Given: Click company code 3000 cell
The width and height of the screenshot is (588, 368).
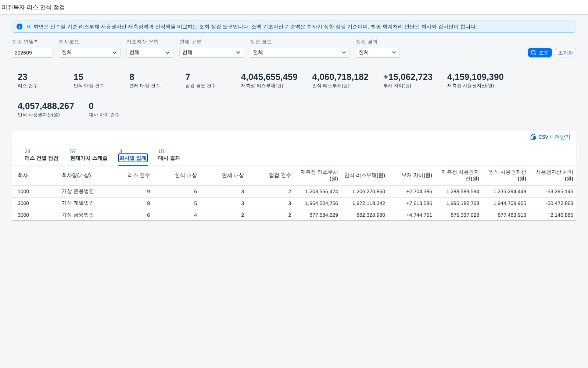Looking at the screenshot, I should point(24,215).
